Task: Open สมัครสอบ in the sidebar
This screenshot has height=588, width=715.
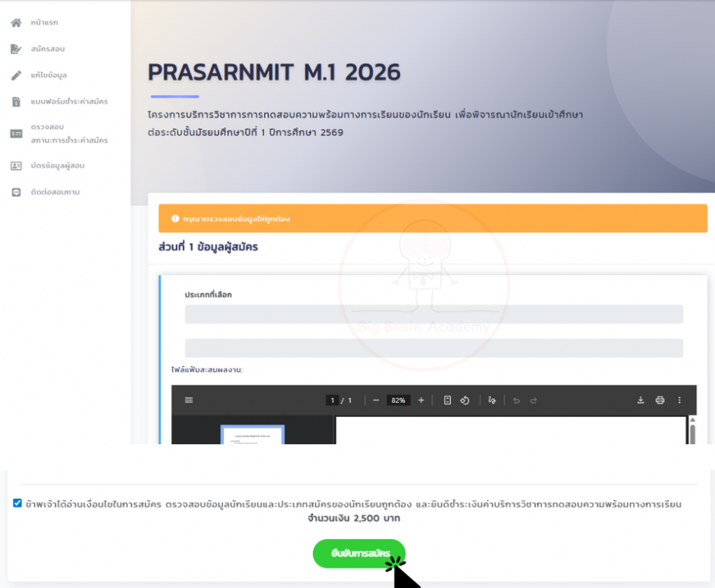Action: (47, 49)
